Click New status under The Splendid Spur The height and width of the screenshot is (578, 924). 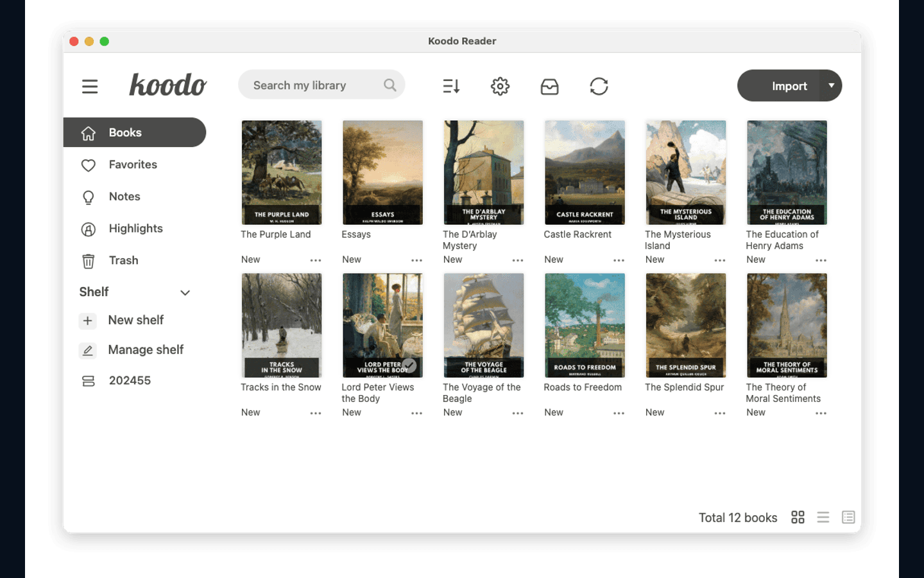[655, 412]
